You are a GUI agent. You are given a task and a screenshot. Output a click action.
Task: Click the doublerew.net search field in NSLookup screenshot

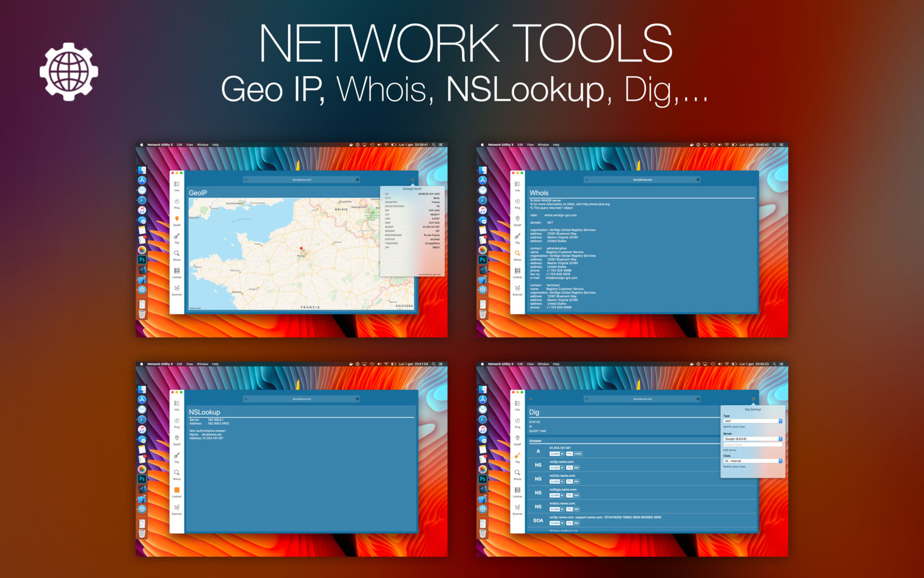pyautogui.click(x=301, y=399)
